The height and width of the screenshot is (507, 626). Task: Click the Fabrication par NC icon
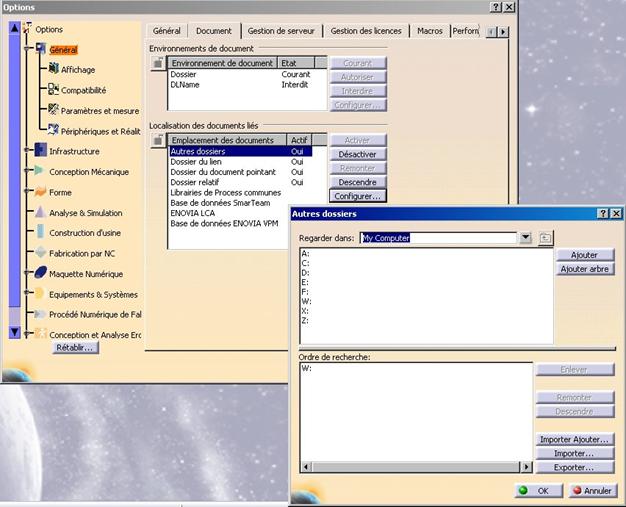tap(40, 253)
